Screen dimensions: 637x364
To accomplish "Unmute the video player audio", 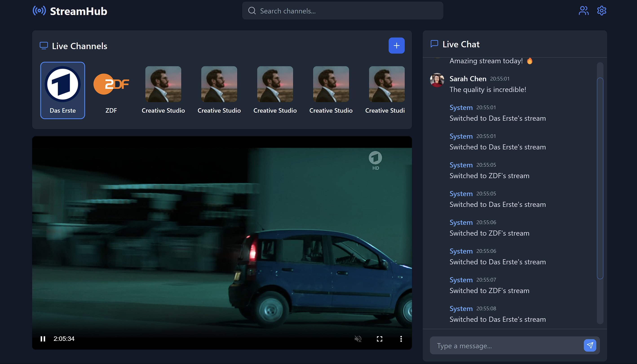I will point(358,339).
